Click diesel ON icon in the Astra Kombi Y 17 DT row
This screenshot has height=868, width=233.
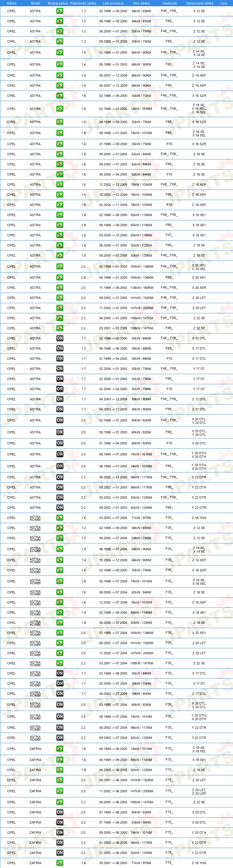pos(60,683)
